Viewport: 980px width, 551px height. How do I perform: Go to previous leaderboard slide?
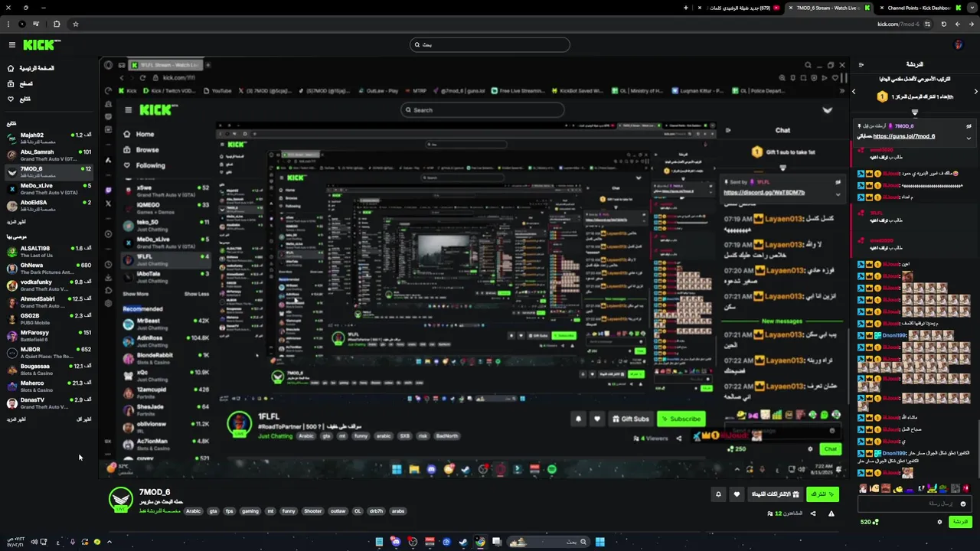point(854,91)
